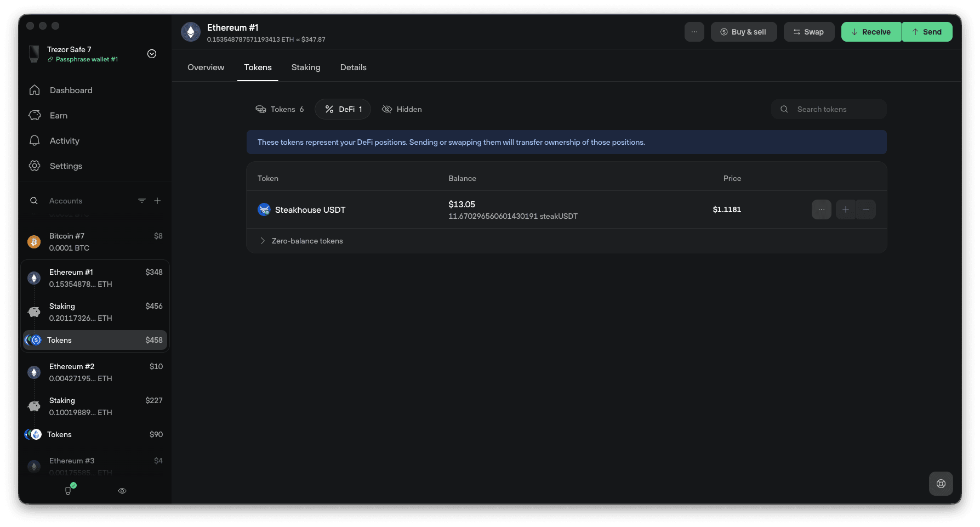Click the device connection status icon
Image resolution: width=980 pixels, height=527 pixels.
coord(69,490)
